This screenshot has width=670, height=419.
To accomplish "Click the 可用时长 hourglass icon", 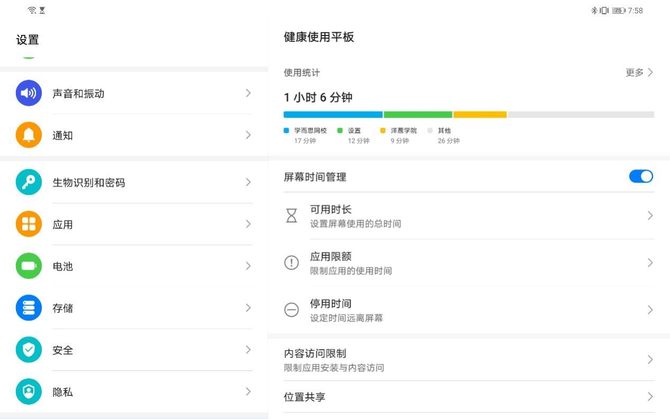I will pos(292,216).
